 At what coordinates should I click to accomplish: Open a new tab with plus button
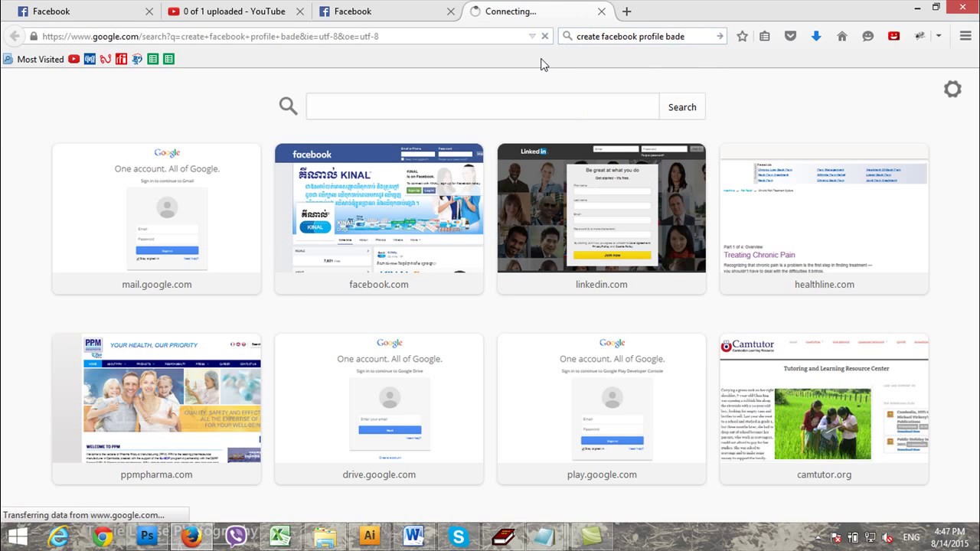(626, 11)
